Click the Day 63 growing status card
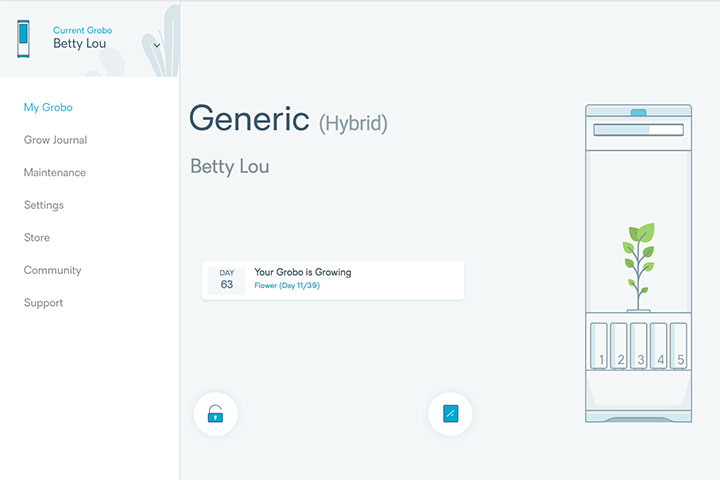 [333, 280]
